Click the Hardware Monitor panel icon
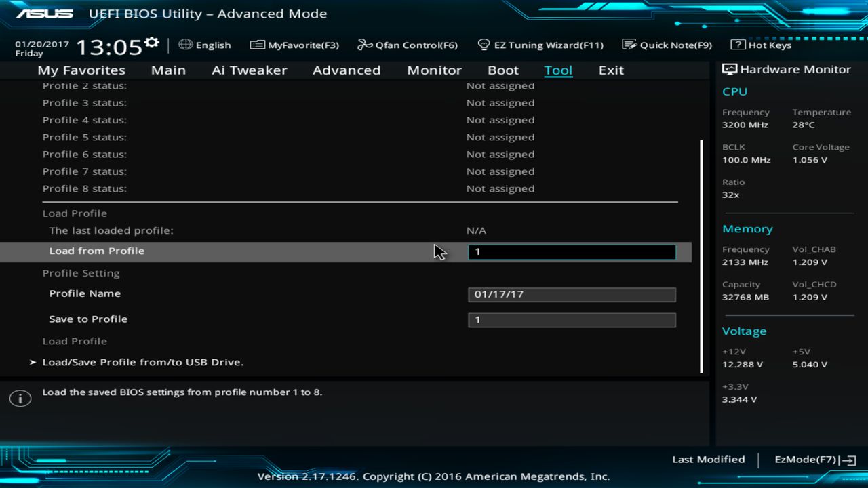Viewport: 868px width, 488px height. coord(729,68)
